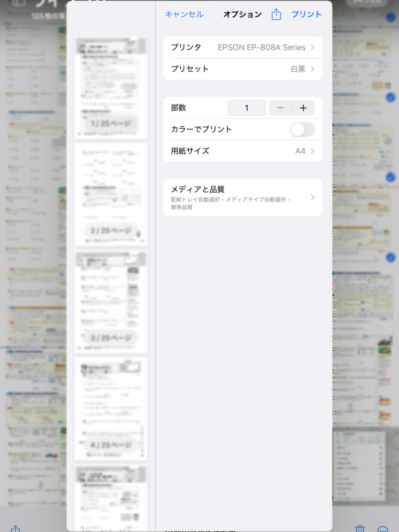
Task: Select the page 1 / 25 preview thumbnail
Action: point(111,87)
